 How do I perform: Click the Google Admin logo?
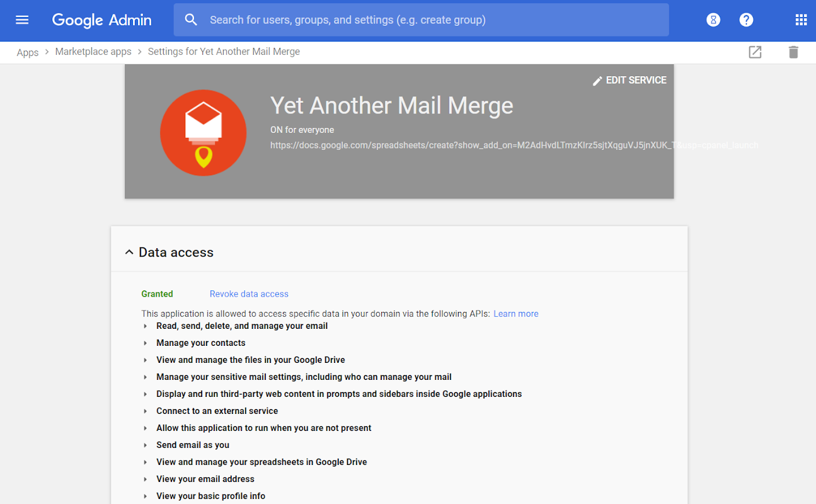point(101,20)
